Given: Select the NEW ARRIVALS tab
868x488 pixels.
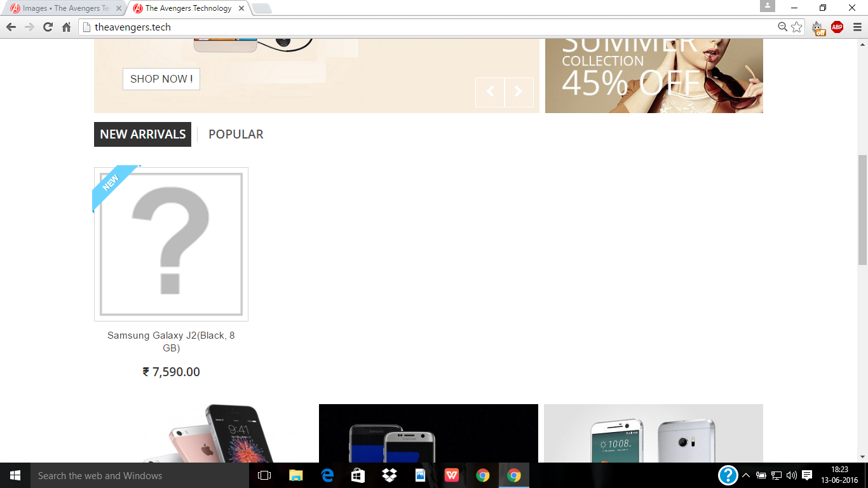Looking at the screenshot, I should click(x=143, y=134).
